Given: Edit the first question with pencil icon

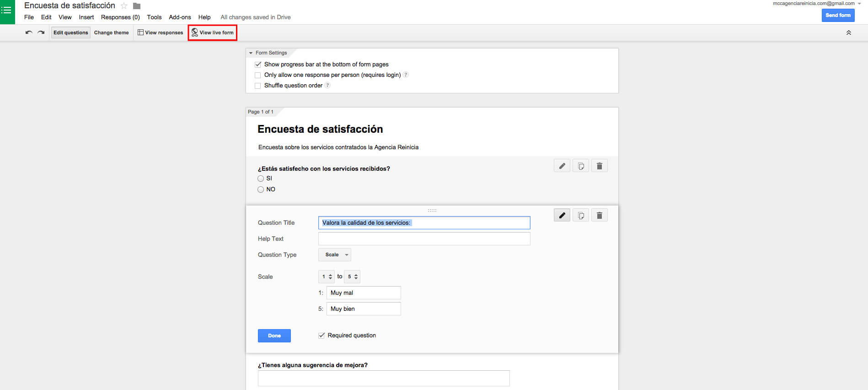Looking at the screenshot, I should point(562,166).
